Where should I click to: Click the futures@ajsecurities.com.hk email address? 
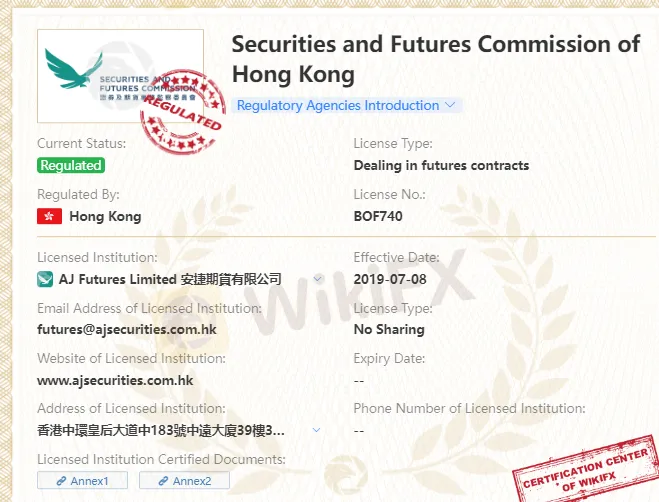(127, 329)
